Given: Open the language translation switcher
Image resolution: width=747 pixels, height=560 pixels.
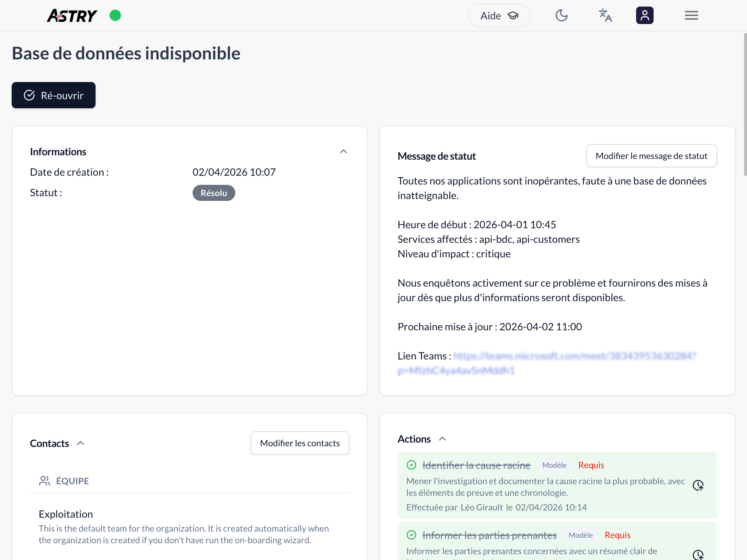Looking at the screenshot, I should (x=605, y=16).
